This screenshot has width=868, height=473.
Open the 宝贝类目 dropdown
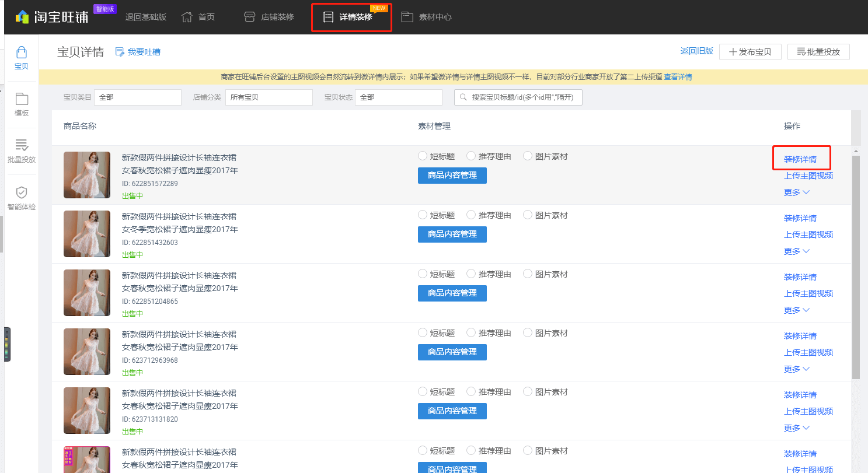[138, 97]
